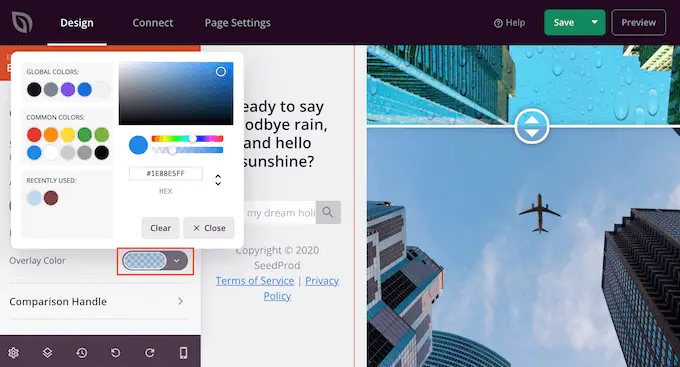Pick the light green common color

pos(101,134)
